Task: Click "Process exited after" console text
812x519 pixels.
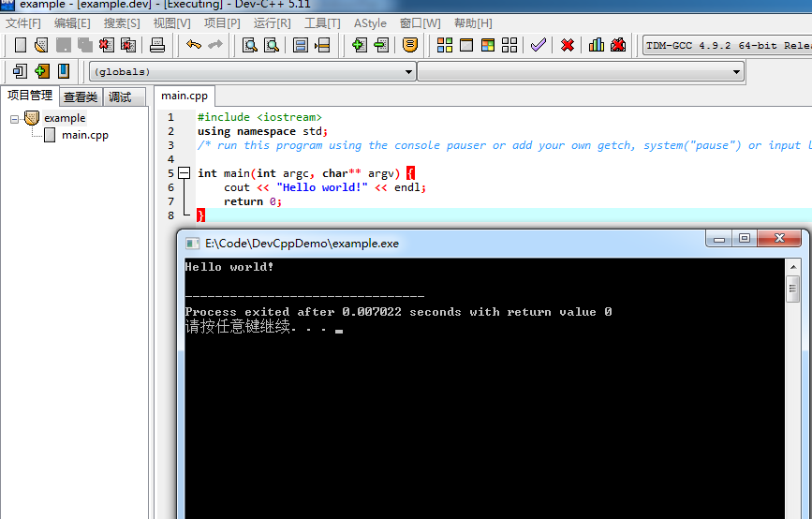Action: (x=259, y=312)
